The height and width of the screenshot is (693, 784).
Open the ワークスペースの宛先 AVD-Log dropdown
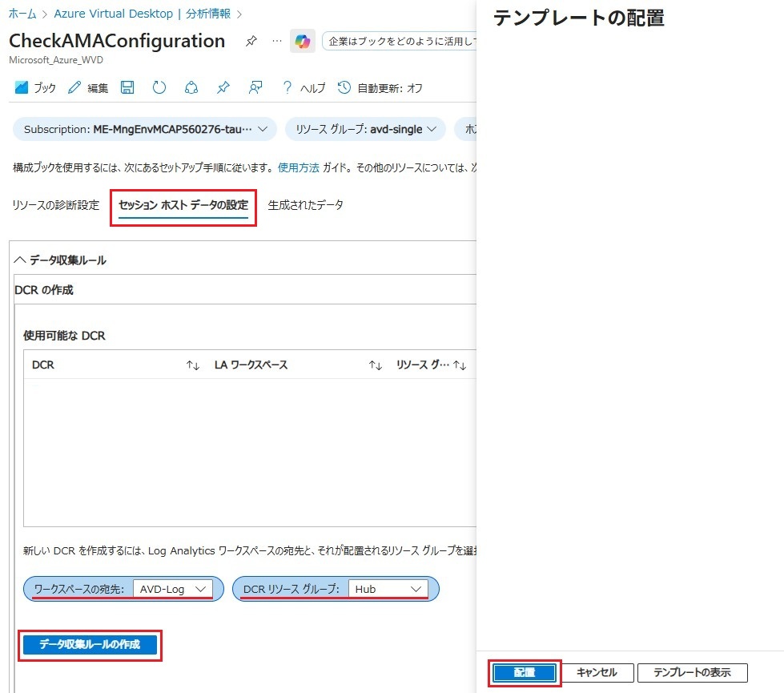172,589
